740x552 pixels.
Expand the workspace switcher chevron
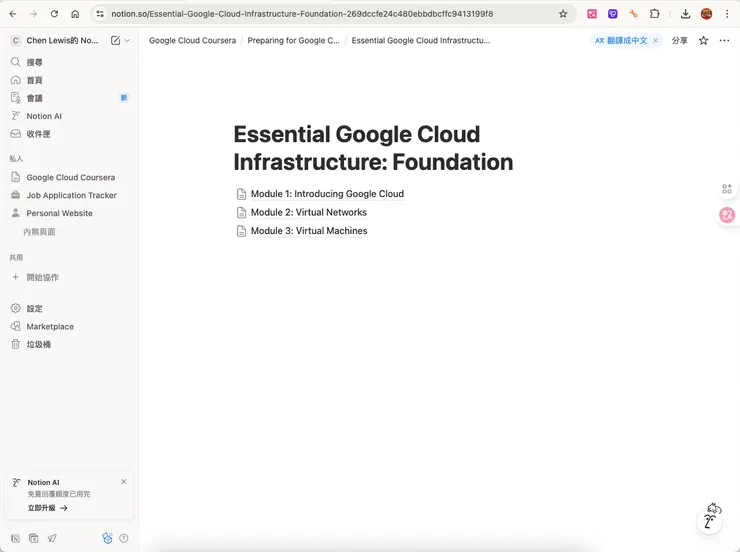[127, 41]
